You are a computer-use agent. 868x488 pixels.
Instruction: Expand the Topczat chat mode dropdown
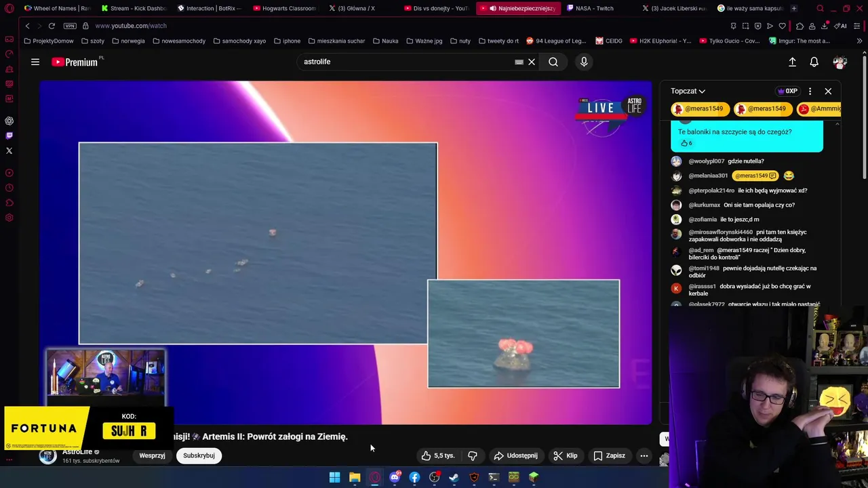point(688,91)
